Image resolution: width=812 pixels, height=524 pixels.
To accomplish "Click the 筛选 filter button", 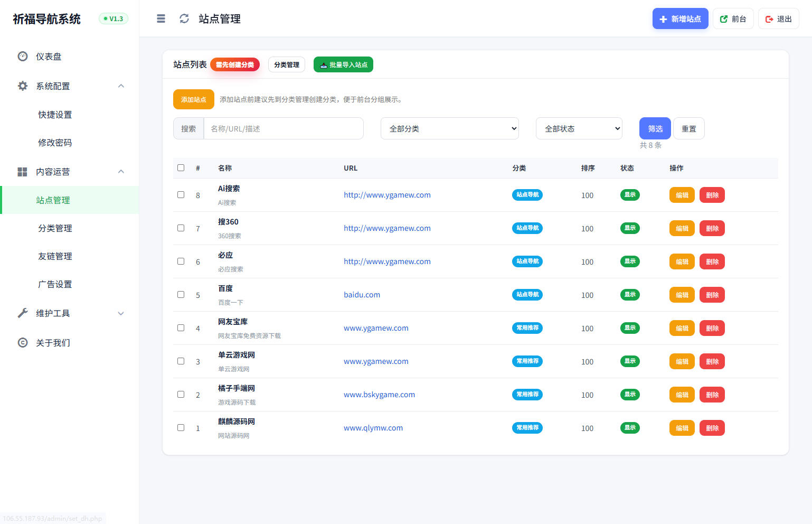I will coord(655,128).
